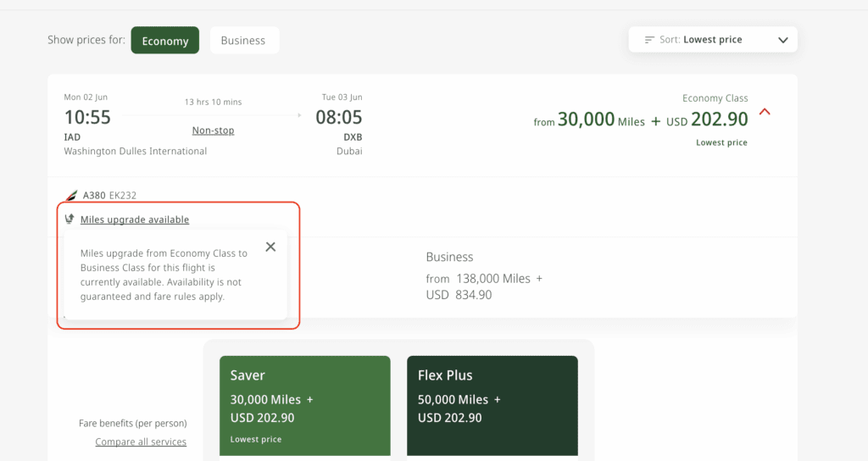Open the Compare all services link
The image size is (868, 461).
[x=141, y=442]
